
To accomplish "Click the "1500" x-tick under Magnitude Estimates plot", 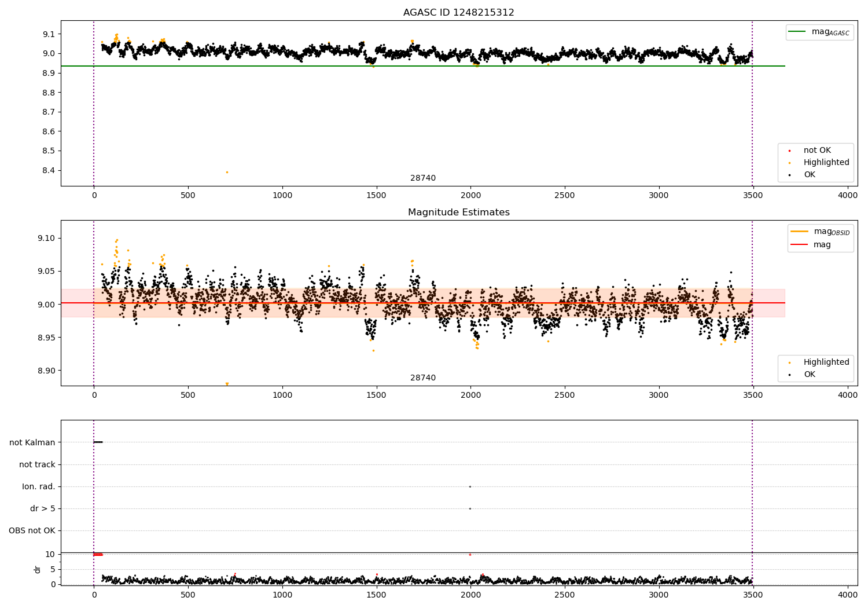I will (x=377, y=395).
